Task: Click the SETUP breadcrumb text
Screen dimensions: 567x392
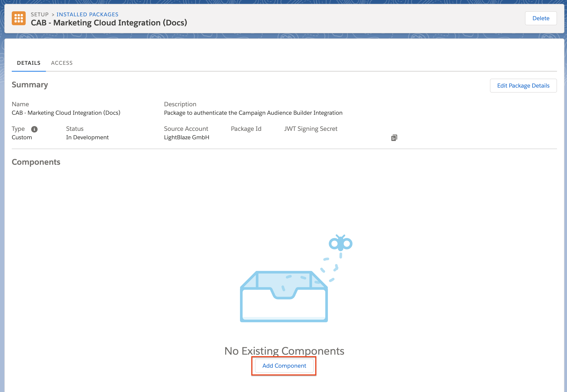Action: (40, 15)
